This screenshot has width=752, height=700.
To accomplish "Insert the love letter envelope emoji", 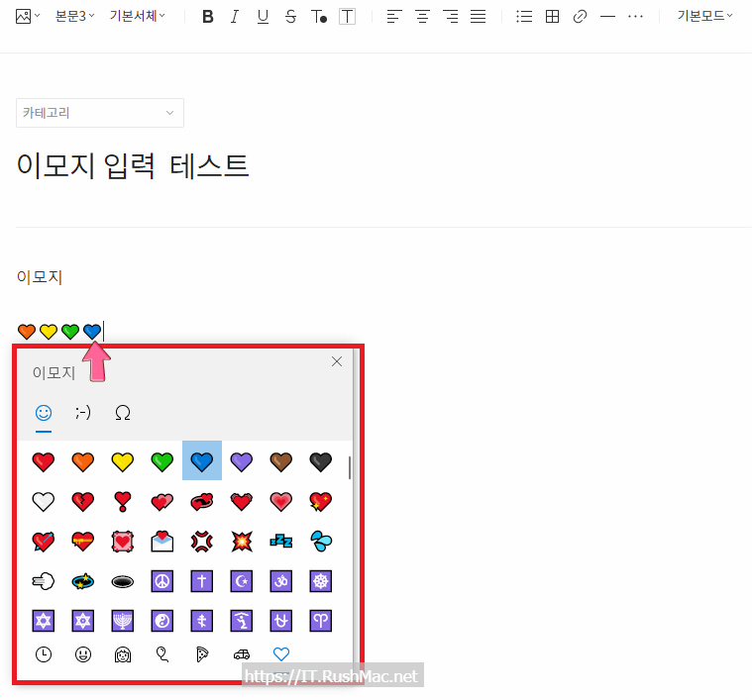I will click(162, 542).
